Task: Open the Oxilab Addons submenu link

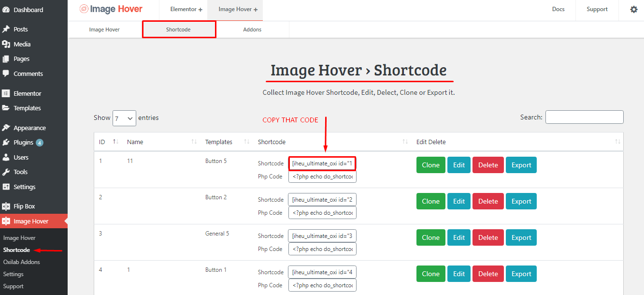Action: (22, 262)
